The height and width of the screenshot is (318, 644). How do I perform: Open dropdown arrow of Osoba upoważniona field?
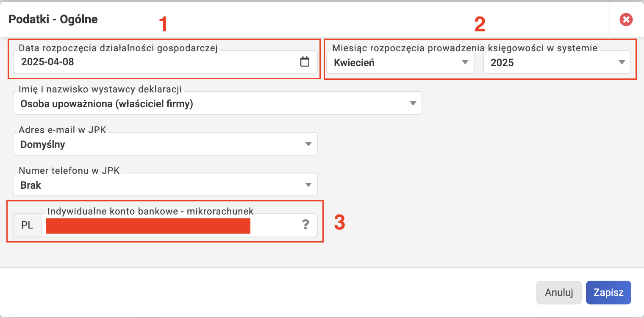tap(413, 103)
